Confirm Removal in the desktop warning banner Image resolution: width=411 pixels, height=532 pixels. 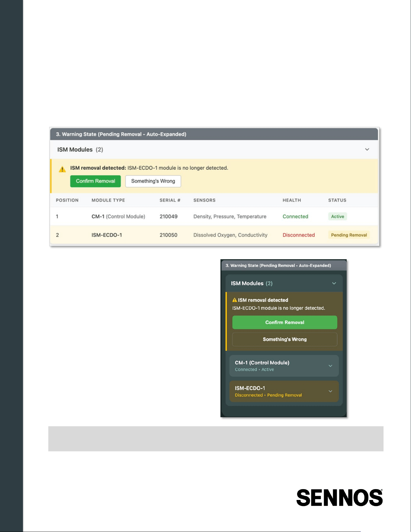(x=95, y=181)
